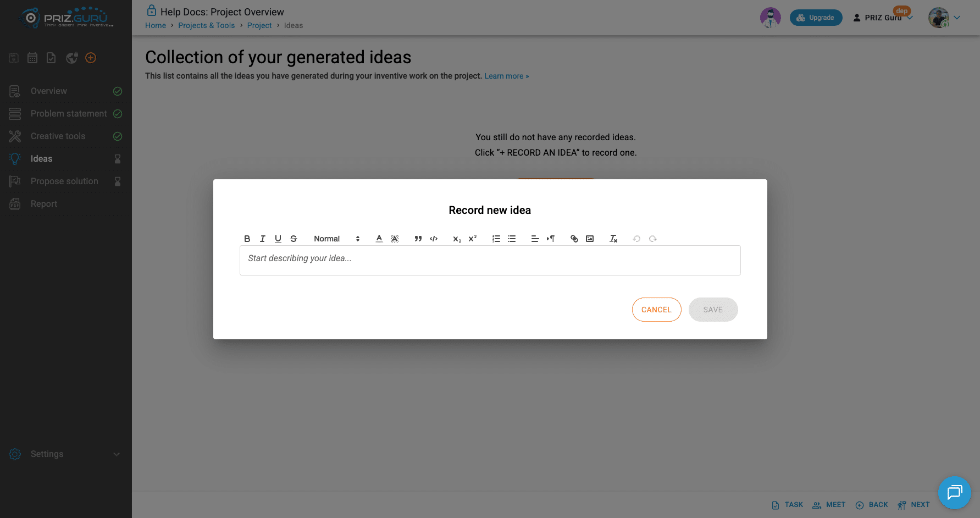
Task: Open the PRIZ Guru workspace dropdown
Action: [883, 18]
